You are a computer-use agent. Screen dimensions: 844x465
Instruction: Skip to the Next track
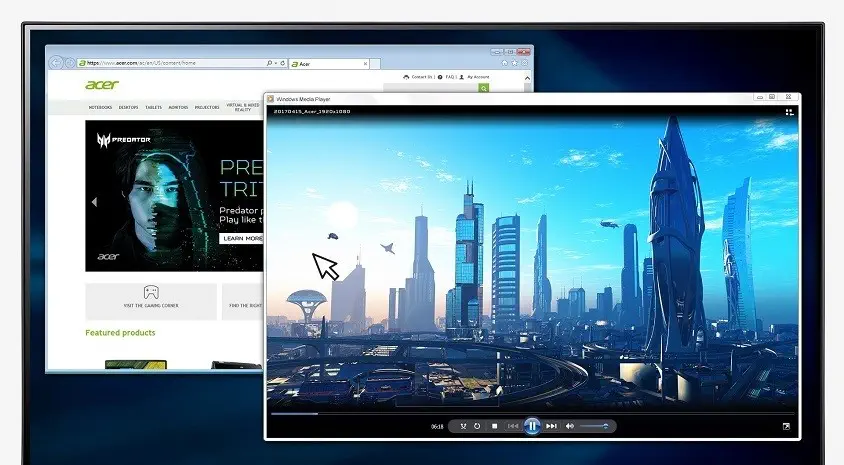551,426
